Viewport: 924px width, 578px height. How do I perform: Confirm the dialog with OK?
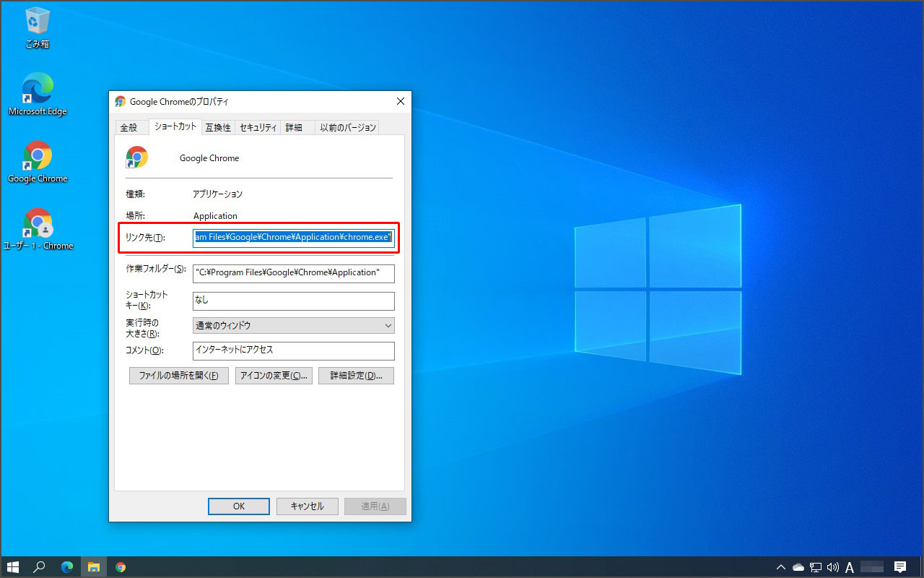pyautogui.click(x=239, y=506)
